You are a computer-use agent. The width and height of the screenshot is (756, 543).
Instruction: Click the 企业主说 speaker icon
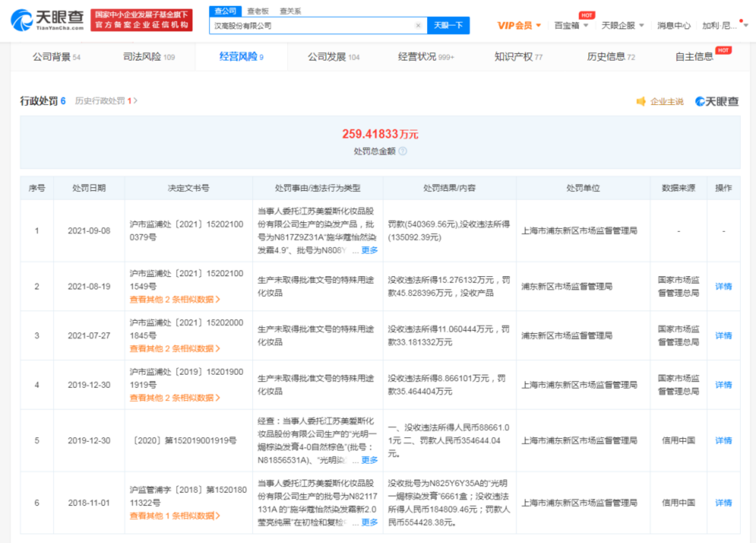[x=641, y=101]
